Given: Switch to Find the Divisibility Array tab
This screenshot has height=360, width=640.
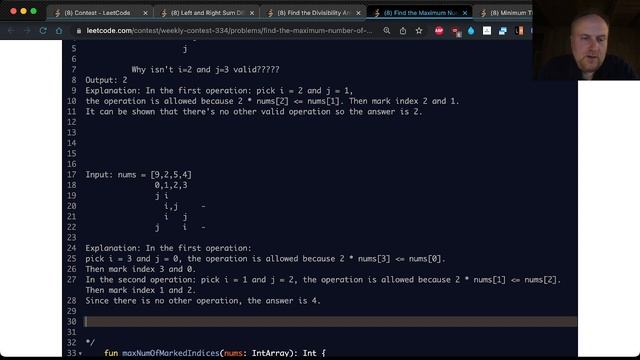Looking at the screenshot, I should tap(313, 13).
